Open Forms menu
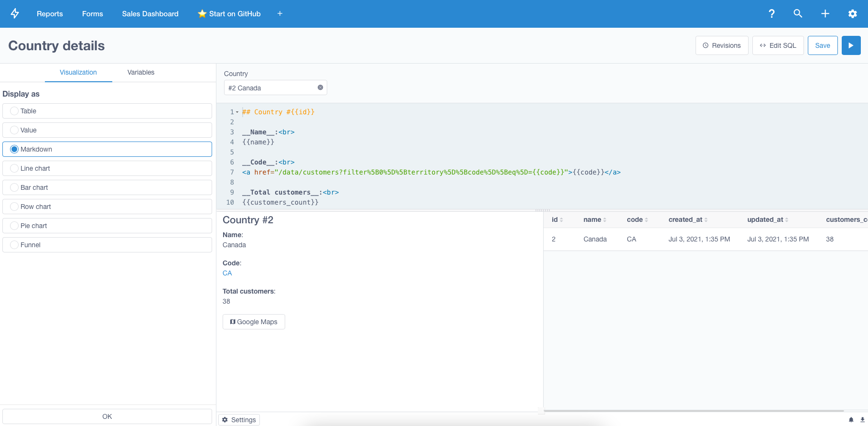Image resolution: width=868 pixels, height=426 pixels. 92,13
